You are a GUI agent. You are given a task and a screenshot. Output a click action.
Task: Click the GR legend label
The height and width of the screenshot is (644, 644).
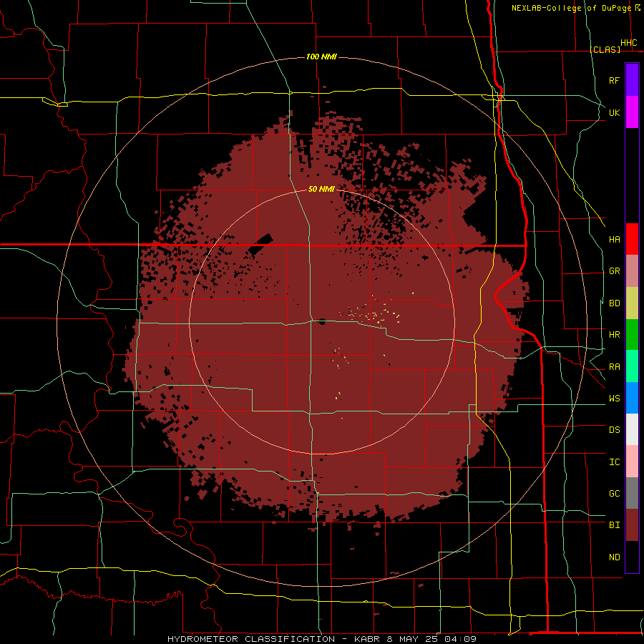pos(614,271)
